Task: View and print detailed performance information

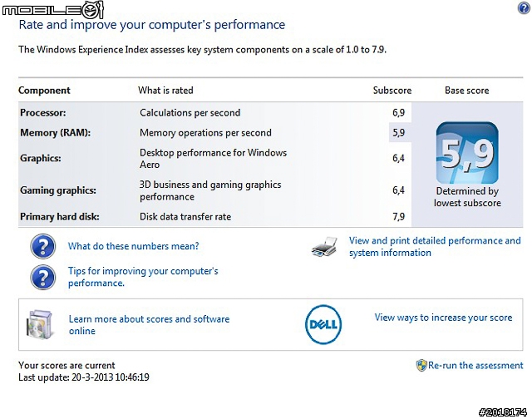Action: pos(435,247)
